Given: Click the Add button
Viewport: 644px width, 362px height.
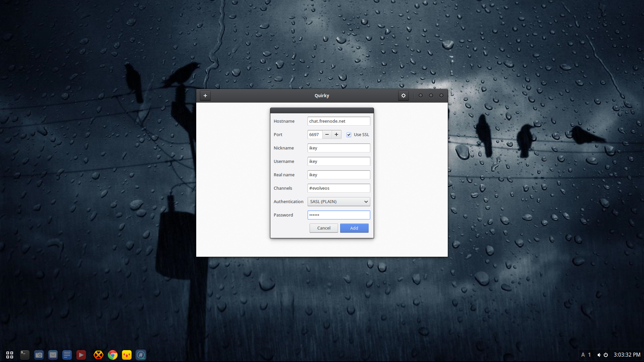Looking at the screenshot, I should pyautogui.click(x=354, y=228).
